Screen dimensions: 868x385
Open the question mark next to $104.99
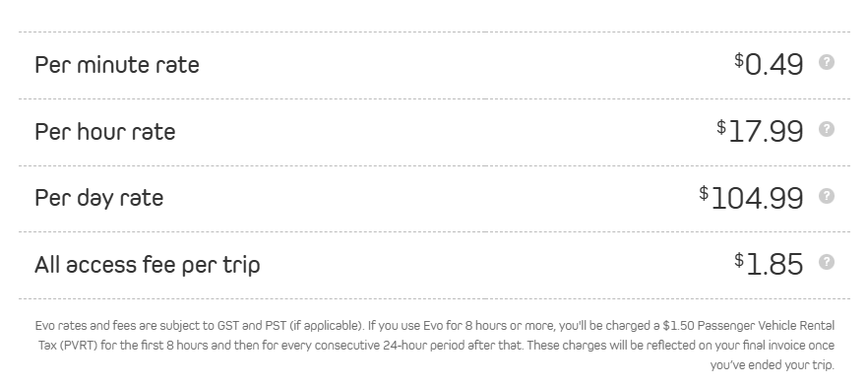[x=826, y=196]
